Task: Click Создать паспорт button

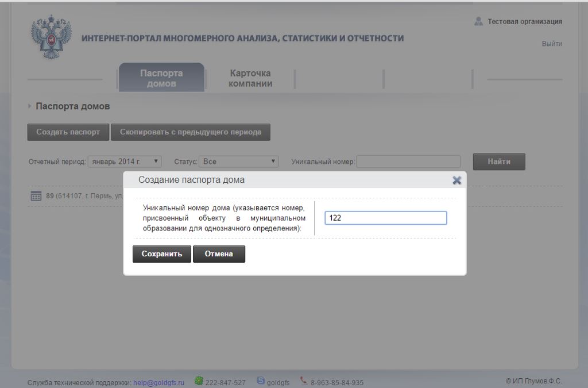Action: [67, 132]
